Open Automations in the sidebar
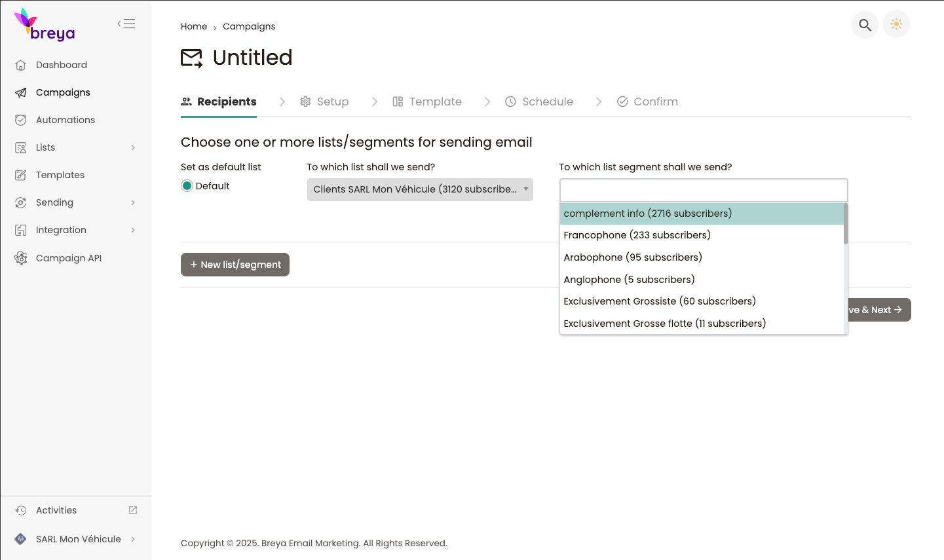The image size is (944, 560). [65, 120]
